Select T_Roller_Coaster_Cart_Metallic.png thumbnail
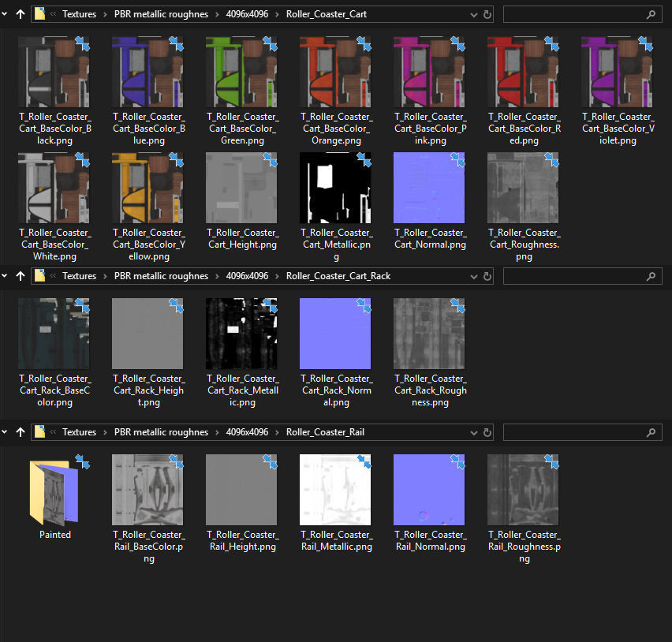 click(x=335, y=188)
